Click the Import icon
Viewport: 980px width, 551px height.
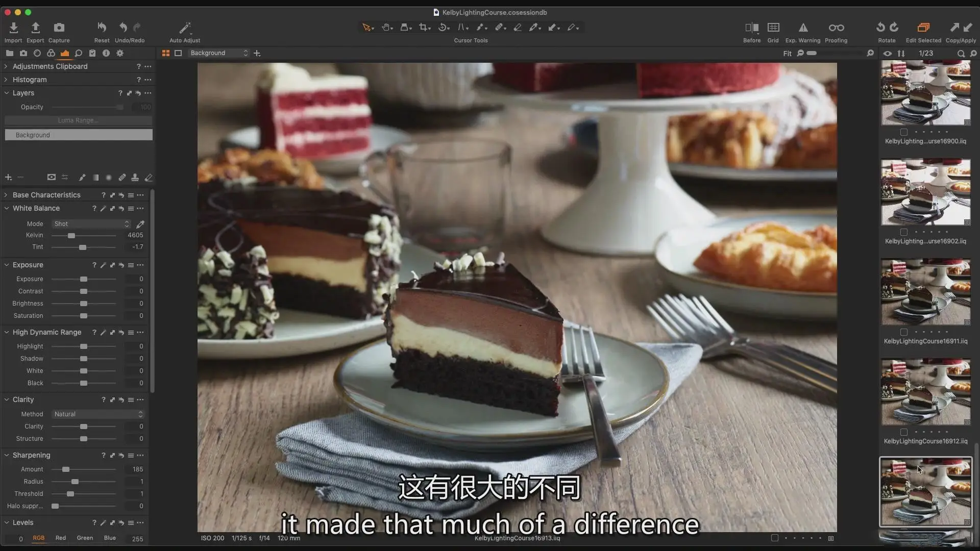13,28
